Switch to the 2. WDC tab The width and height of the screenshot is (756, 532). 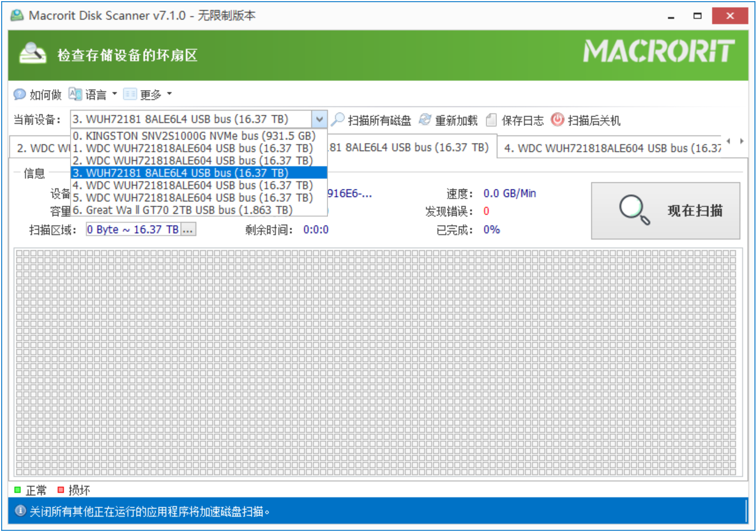point(40,148)
